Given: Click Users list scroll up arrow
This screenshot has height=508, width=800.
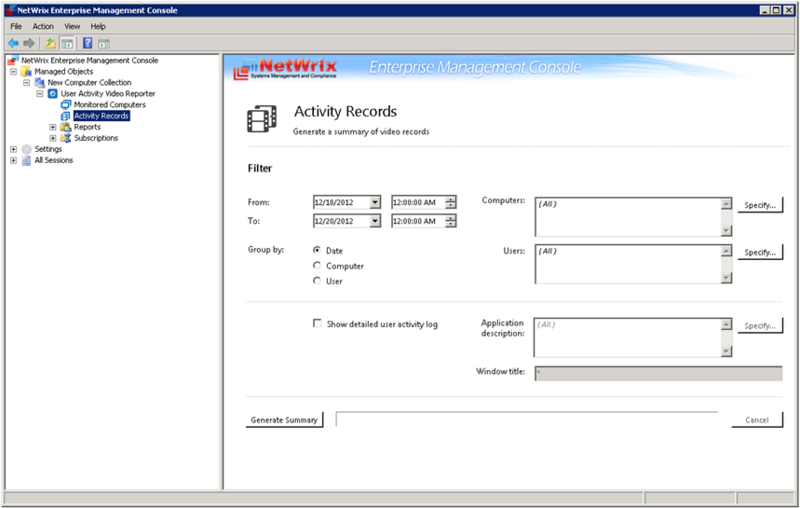Looking at the screenshot, I should (727, 251).
